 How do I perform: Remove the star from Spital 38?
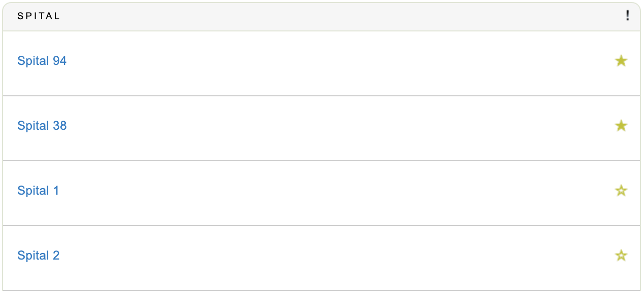pos(621,126)
